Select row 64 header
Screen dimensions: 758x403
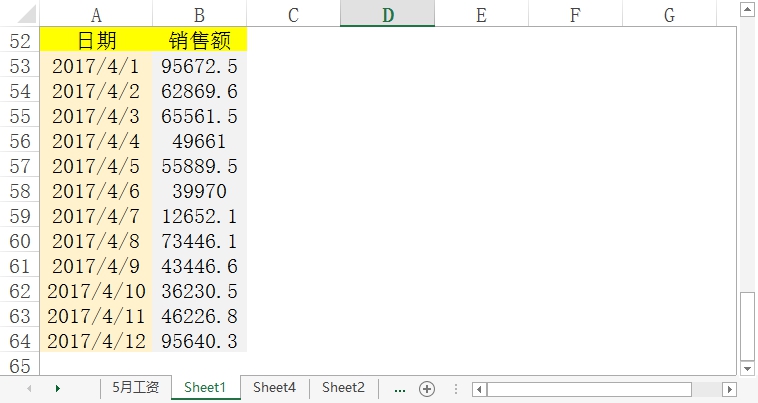click(x=20, y=341)
